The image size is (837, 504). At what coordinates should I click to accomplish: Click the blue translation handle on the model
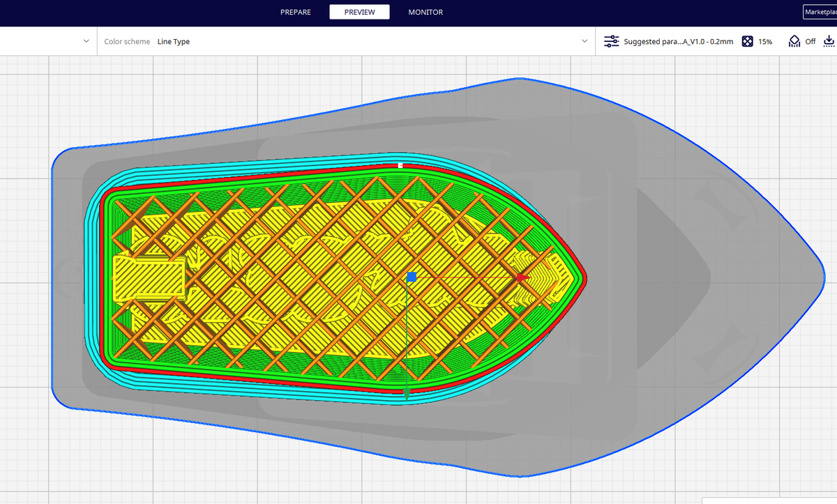click(412, 277)
